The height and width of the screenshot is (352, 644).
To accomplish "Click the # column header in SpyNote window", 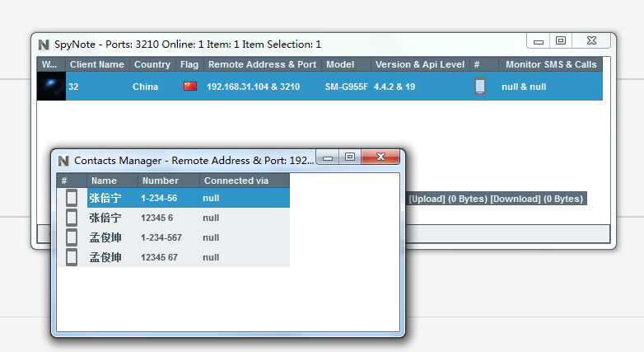I will click(484, 64).
